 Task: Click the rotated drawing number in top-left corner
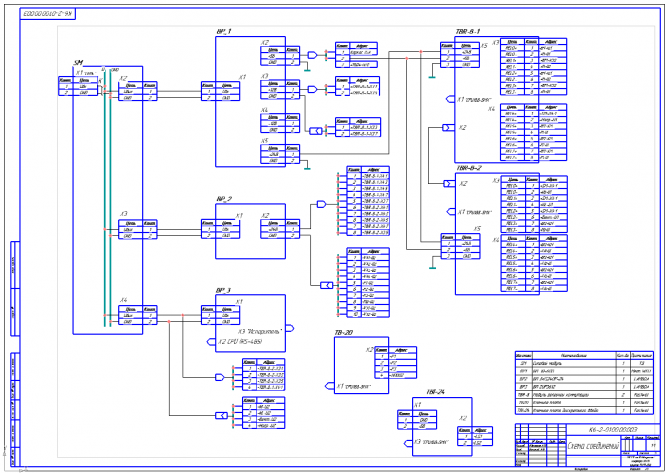[49, 14]
